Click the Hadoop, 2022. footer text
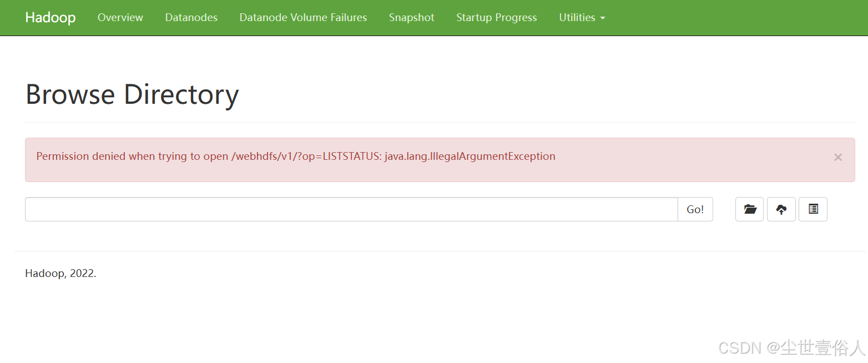 (x=60, y=274)
